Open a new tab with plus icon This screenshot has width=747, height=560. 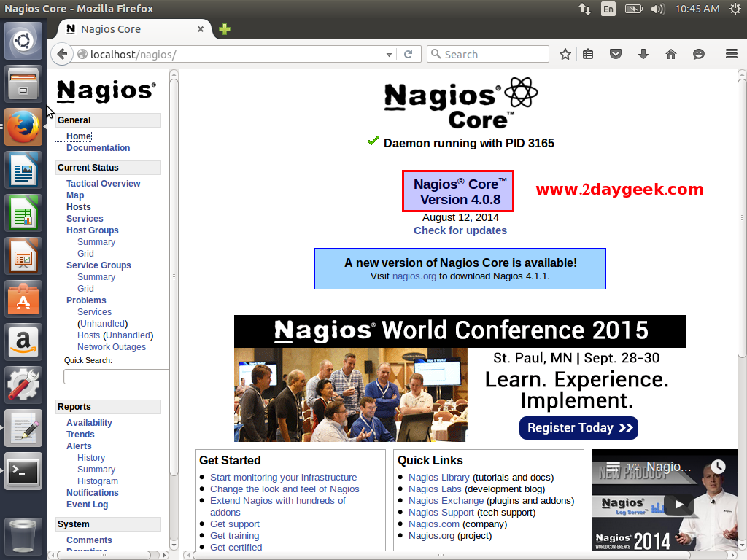(225, 29)
